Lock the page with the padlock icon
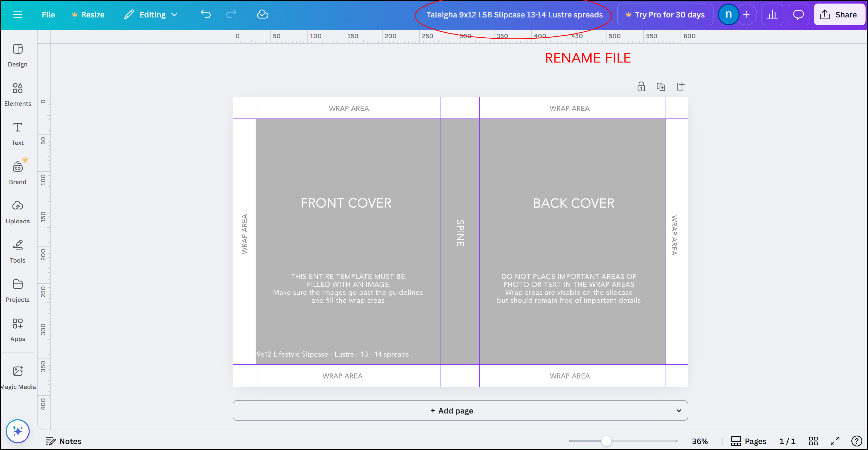 [x=641, y=87]
